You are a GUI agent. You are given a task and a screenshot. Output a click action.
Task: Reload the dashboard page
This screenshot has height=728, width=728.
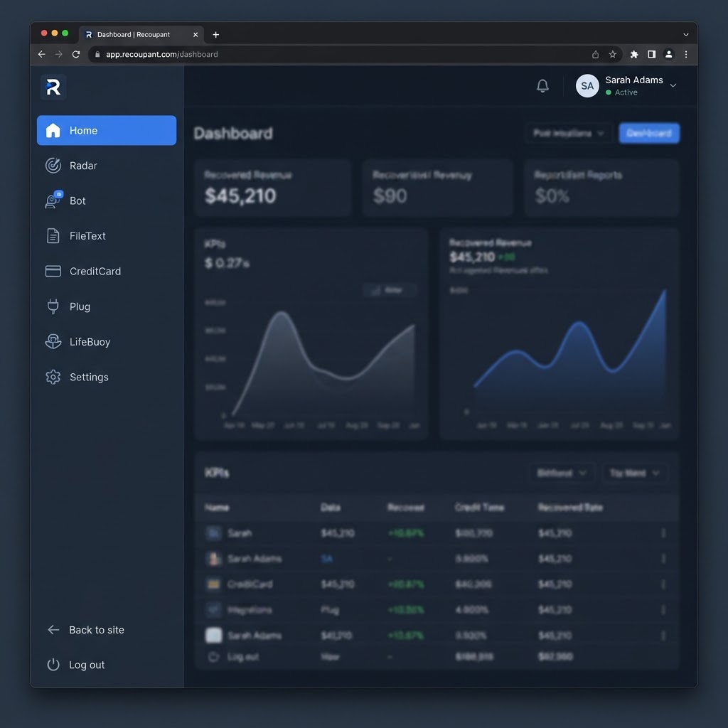(76, 54)
